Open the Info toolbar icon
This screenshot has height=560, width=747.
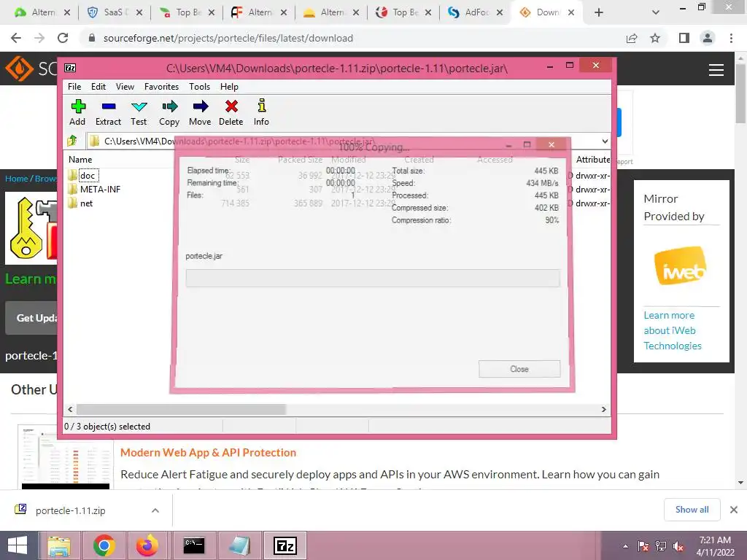click(261, 112)
